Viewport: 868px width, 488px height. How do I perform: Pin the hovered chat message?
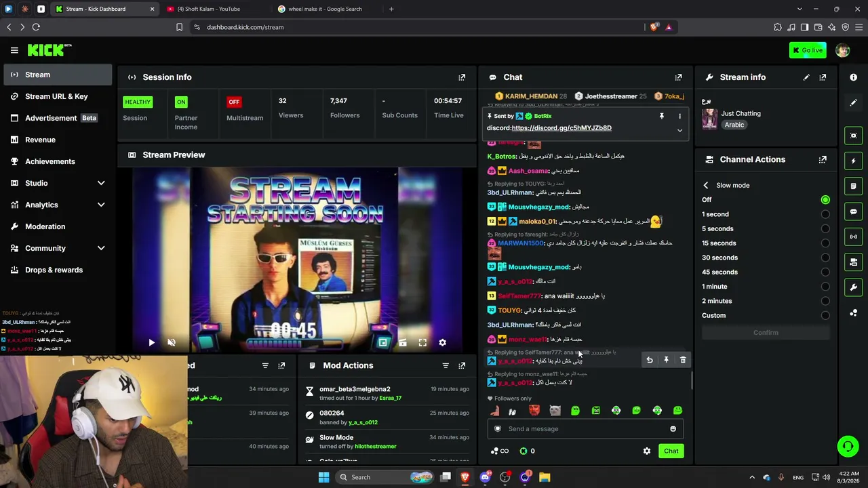tap(666, 360)
